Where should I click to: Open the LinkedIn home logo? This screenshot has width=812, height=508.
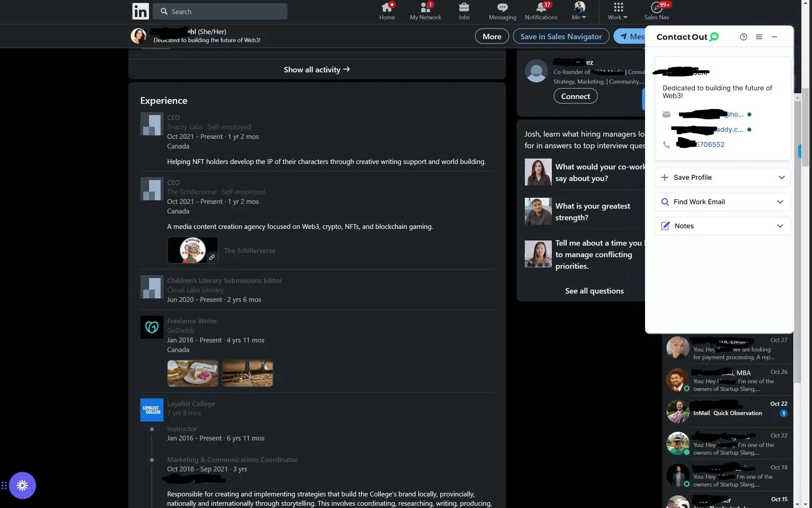tap(141, 11)
